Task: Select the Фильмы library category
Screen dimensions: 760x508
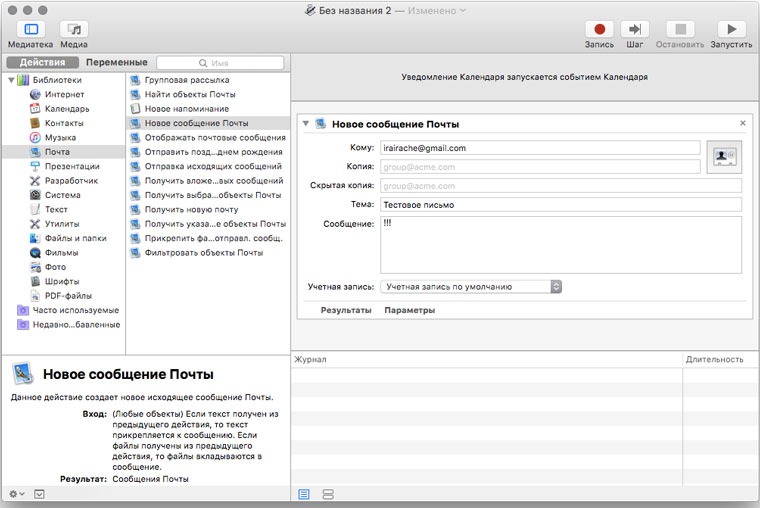Action: (x=62, y=253)
